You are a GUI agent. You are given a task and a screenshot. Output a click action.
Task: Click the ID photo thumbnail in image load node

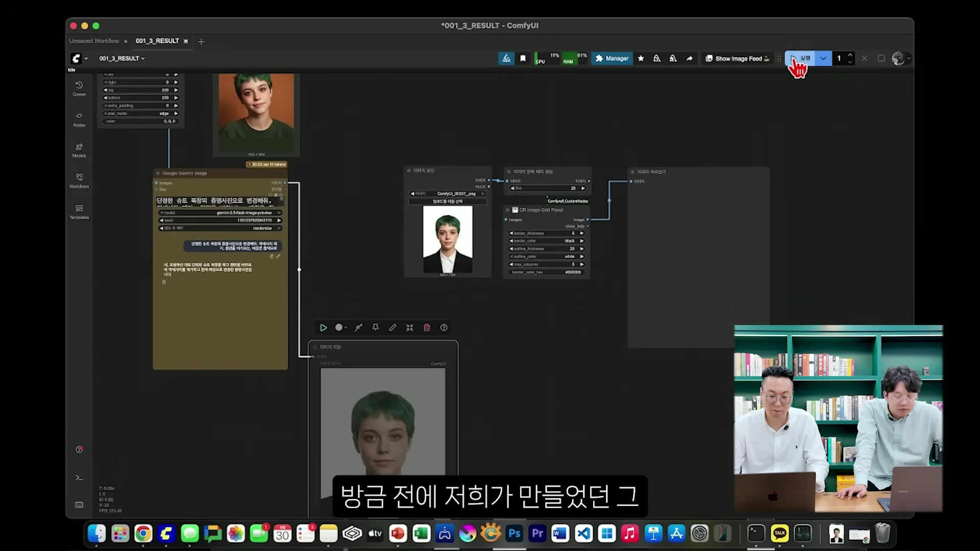point(448,239)
